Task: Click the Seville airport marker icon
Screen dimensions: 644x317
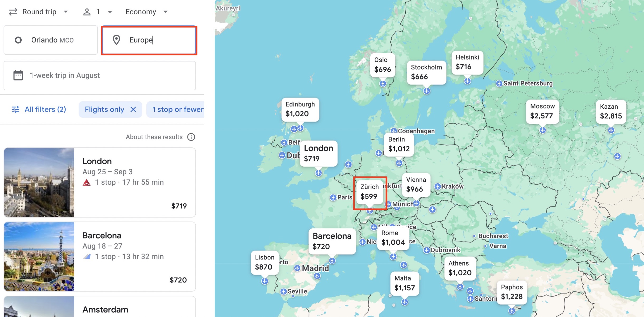Action: point(283,291)
